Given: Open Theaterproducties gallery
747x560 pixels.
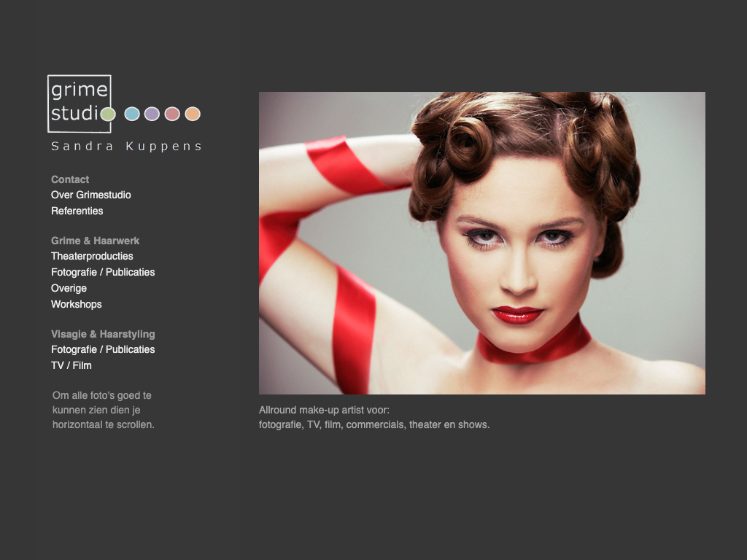Looking at the screenshot, I should tap(92, 257).
